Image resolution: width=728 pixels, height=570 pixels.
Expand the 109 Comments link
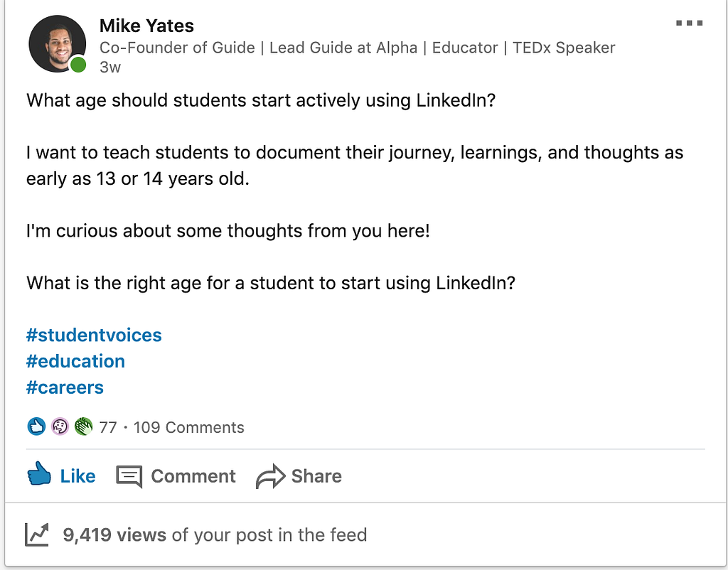click(x=189, y=427)
